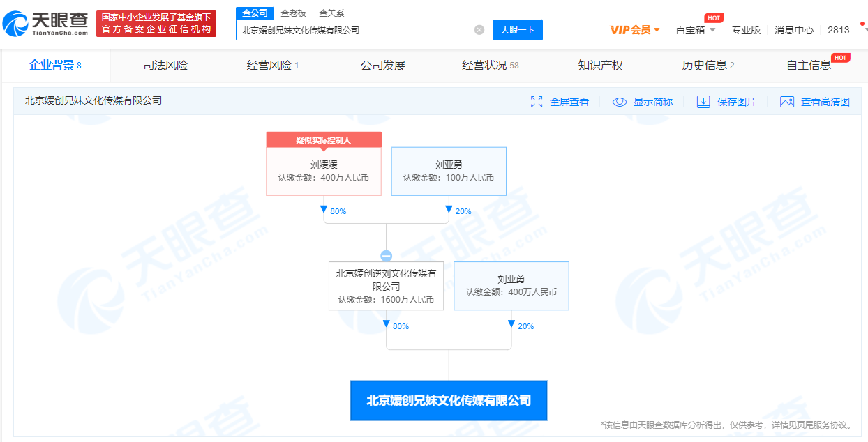Viewport: 868px width, 442px height.
Task: Click the 专业版 link
Action: click(746, 30)
